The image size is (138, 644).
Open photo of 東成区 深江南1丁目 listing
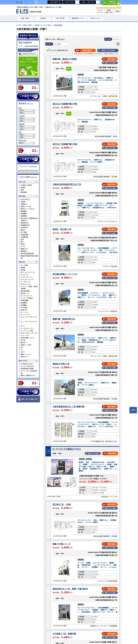click(x=64, y=253)
